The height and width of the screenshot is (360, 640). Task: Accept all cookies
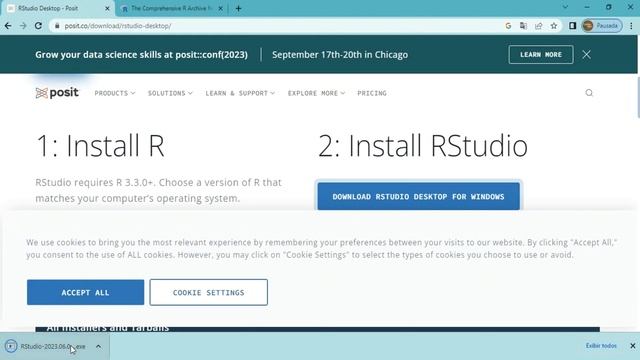point(85,292)
